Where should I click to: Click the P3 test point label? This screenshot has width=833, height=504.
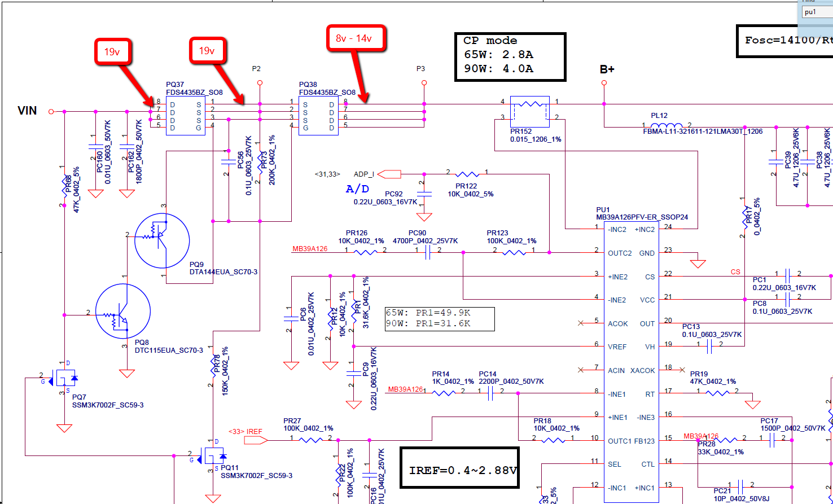(420, 69)
